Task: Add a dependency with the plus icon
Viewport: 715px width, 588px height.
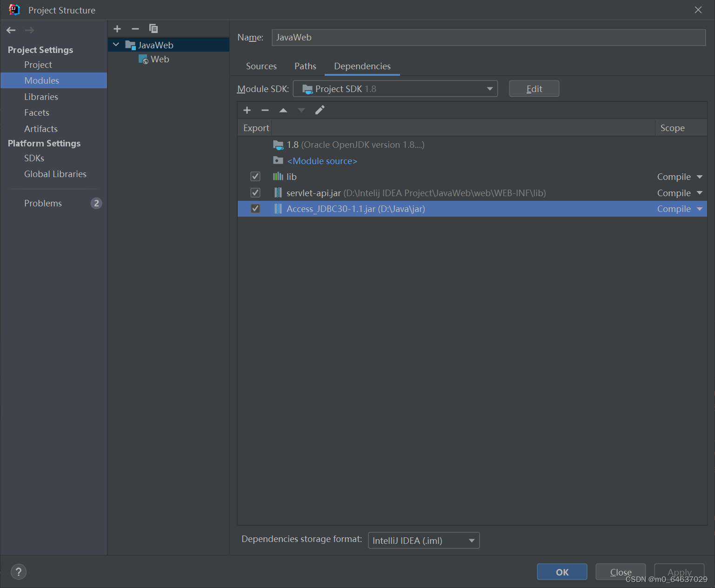Action: 247,110
